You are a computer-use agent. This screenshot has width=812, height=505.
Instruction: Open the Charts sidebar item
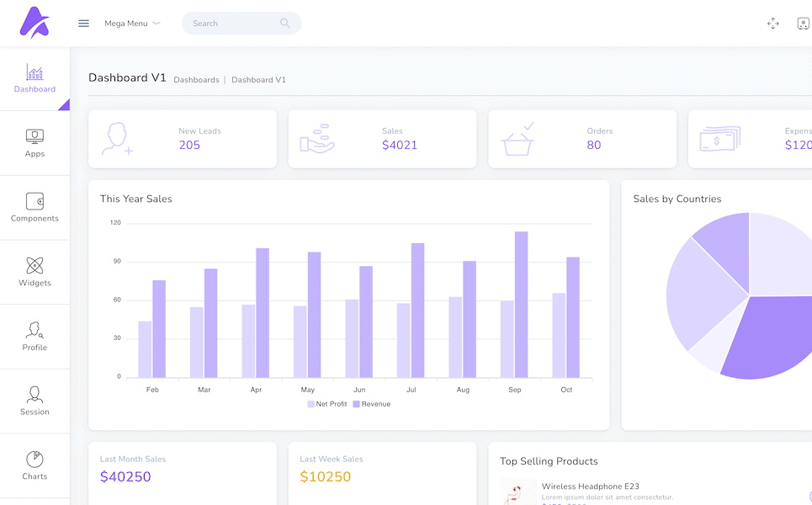tap(34, 465)
